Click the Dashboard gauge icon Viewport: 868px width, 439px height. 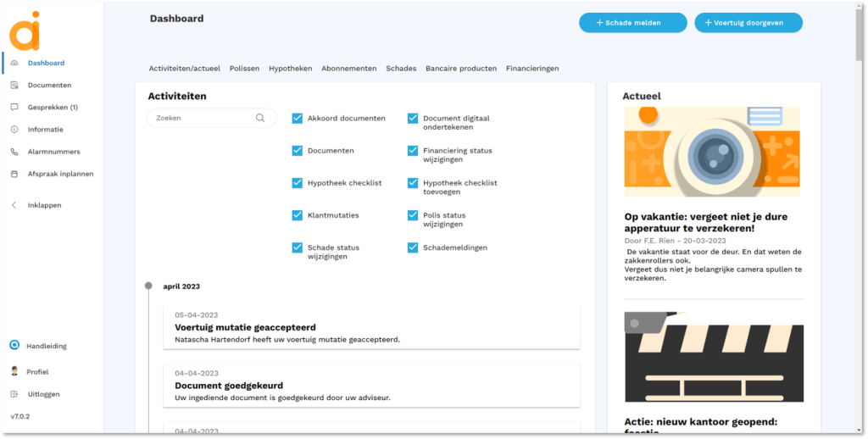[x=14, y=63]
